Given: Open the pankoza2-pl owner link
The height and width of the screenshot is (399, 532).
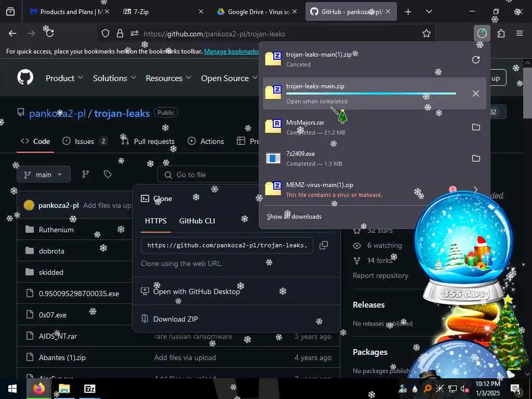Looking at the screenshot, I should (57, 113).
